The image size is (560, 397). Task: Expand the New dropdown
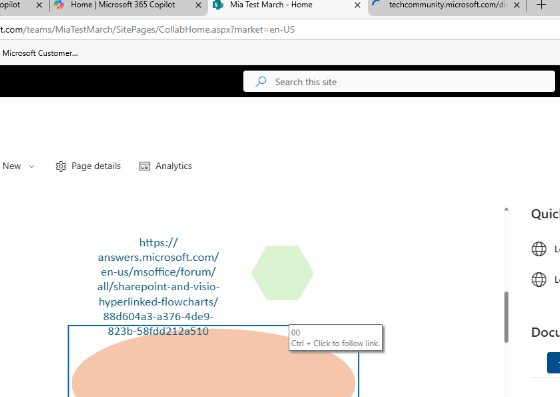18,166
